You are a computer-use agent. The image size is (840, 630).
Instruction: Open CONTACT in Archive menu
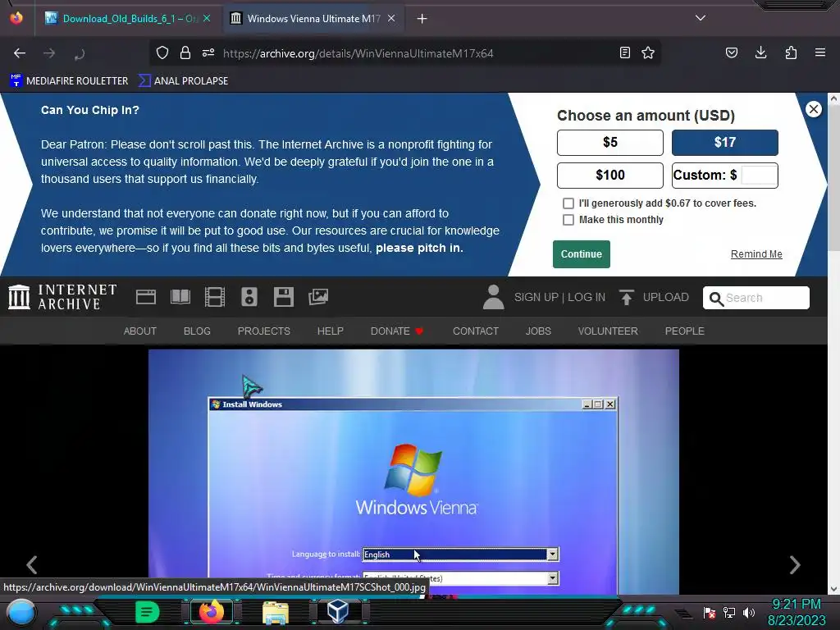tap(476, 331)
